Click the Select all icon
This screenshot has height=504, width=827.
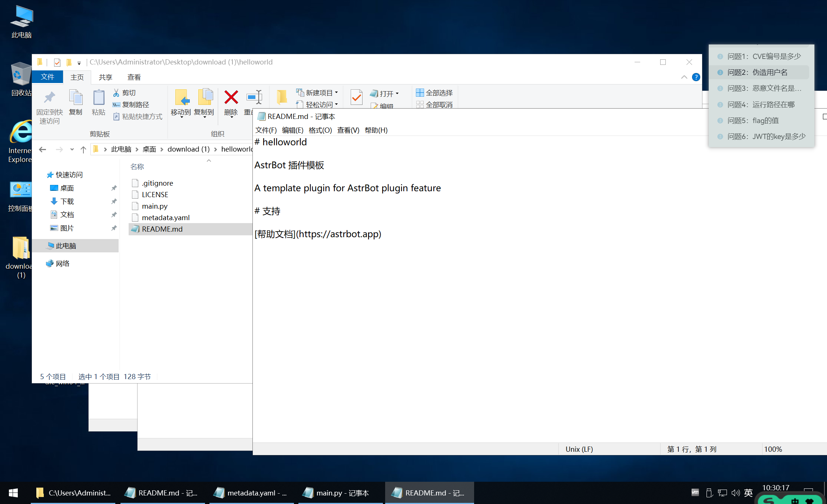(x=420, y=93)
